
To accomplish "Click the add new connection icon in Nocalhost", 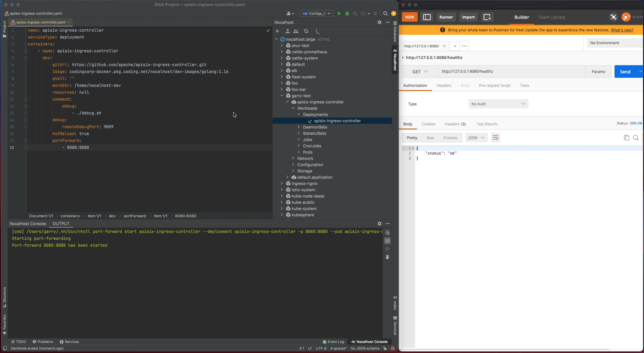I will coord(277,31).
